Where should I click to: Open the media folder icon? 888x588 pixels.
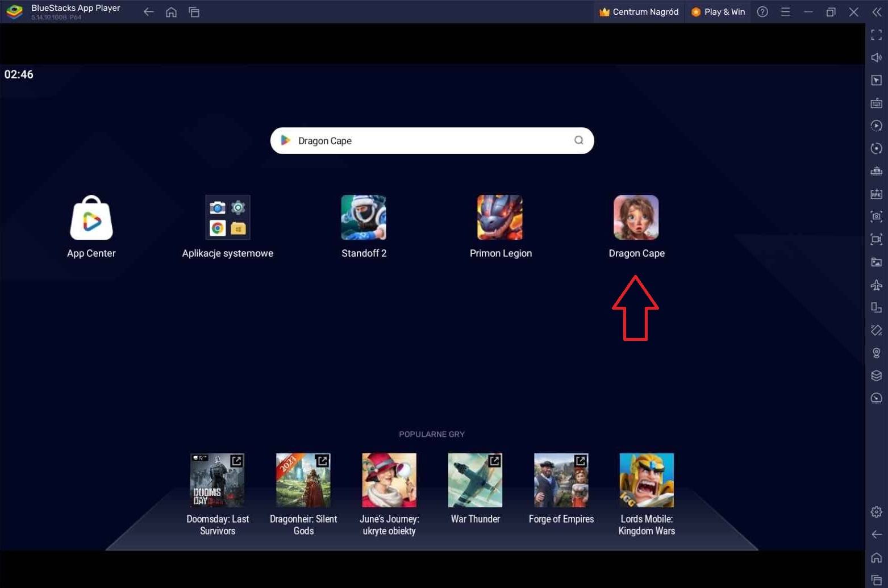coord(876,262)
